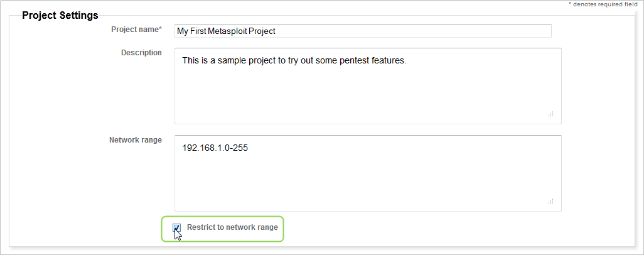
Task: Click the "Project Settings" section heading
Action: [x=60, y=15]
